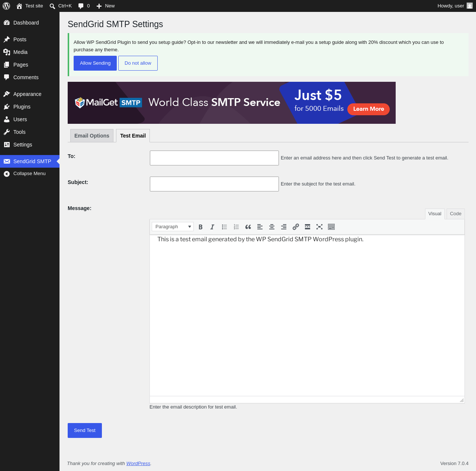Open the Paragraph format dropdown
Image resolution: width=476 pixels, height=471 pixels.
click(x=173, y=227)
